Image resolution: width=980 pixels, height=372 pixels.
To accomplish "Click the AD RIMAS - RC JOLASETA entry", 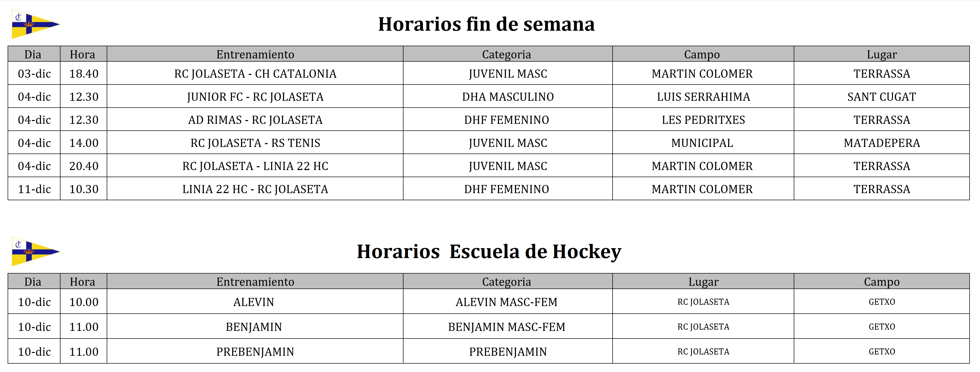I will click(255, 120).
